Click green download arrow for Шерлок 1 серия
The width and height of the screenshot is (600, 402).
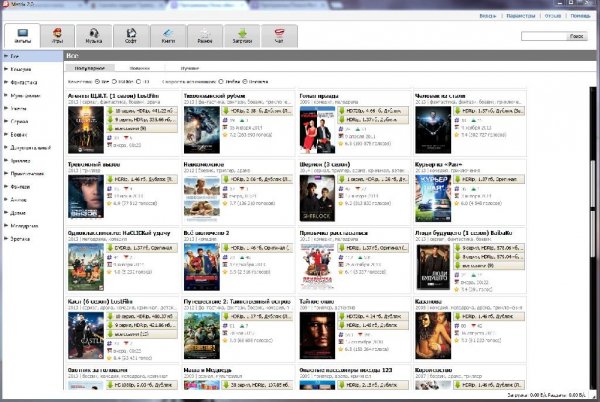tap(342, 179)
